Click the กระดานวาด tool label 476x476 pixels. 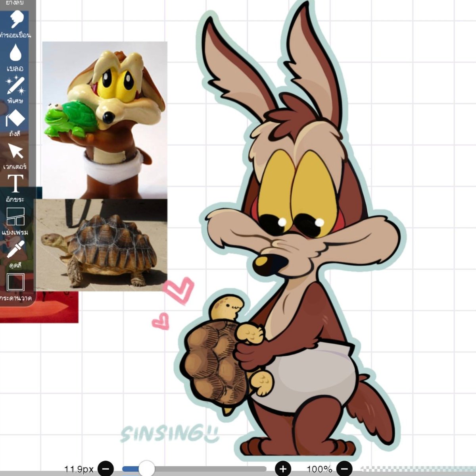[x=16, y=297]
